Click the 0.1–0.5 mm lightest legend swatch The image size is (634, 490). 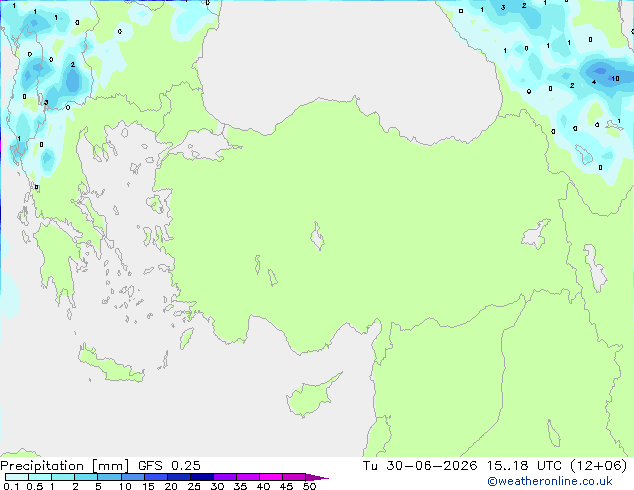click(x=17, y=477)
